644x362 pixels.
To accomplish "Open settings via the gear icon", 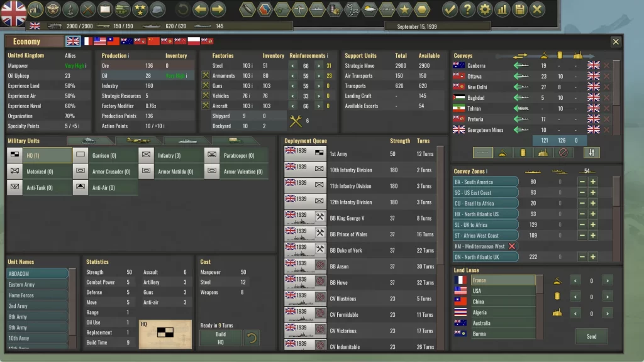I will click(484, 9).
